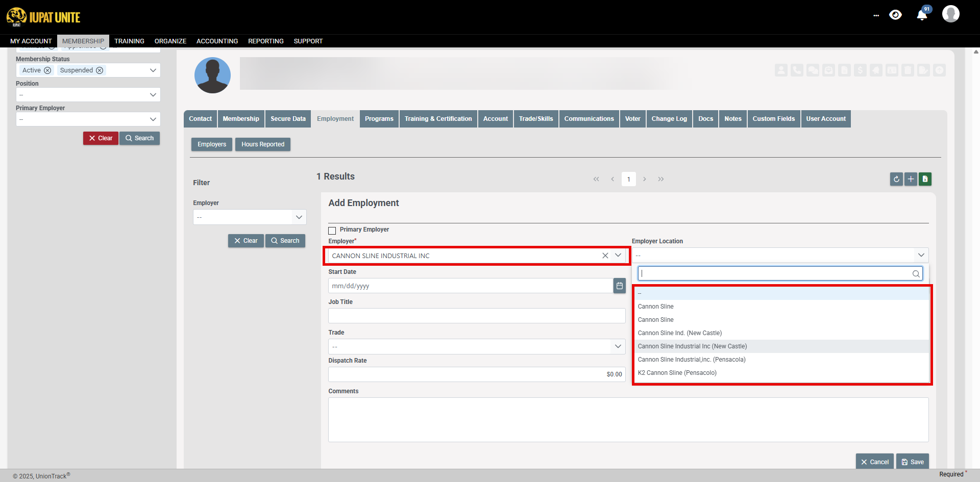
Task: Open the Filter Employer dropdown
Action: (250, 217)
